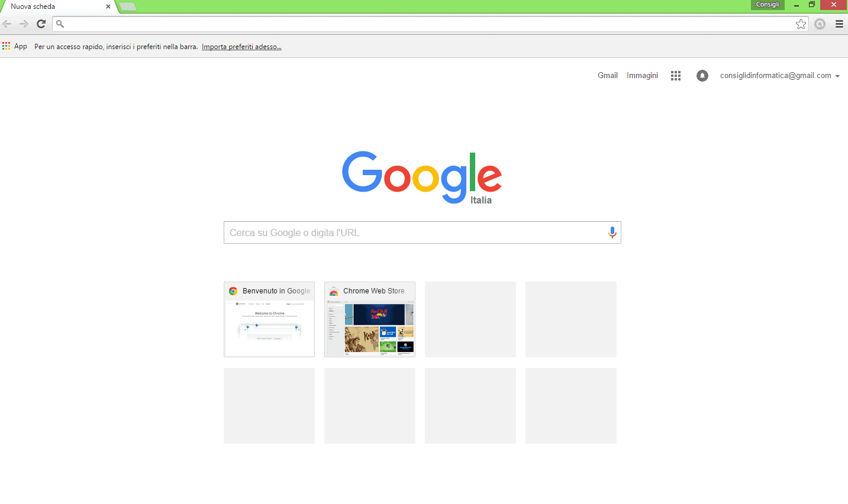This screenshot has width=848, height=504.
Task: Open a new tab with the new-tab button
Action: click(128, 7)
